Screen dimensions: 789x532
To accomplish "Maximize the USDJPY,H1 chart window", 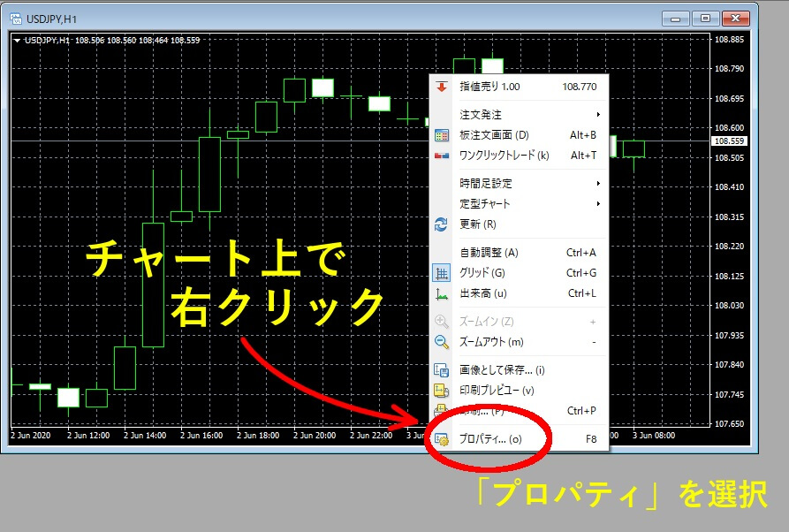I will [x=706, y=18].
